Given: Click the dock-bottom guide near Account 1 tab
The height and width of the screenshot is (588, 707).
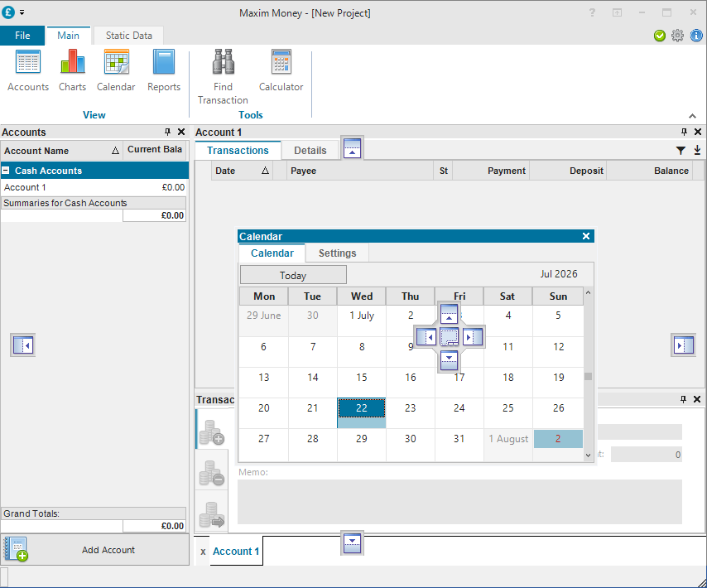Looking at the screenshot, I should click(352, 543).
